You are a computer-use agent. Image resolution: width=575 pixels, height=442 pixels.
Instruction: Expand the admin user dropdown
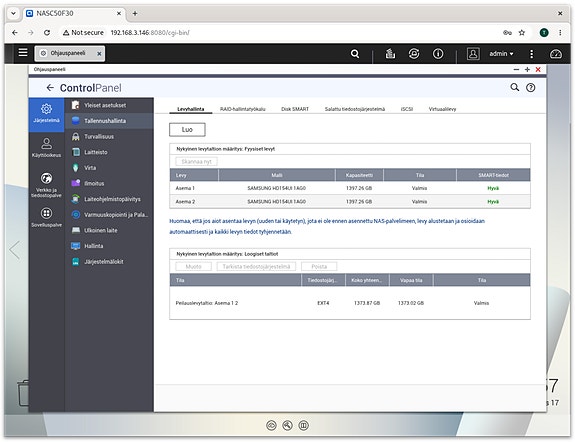point(501,54)
